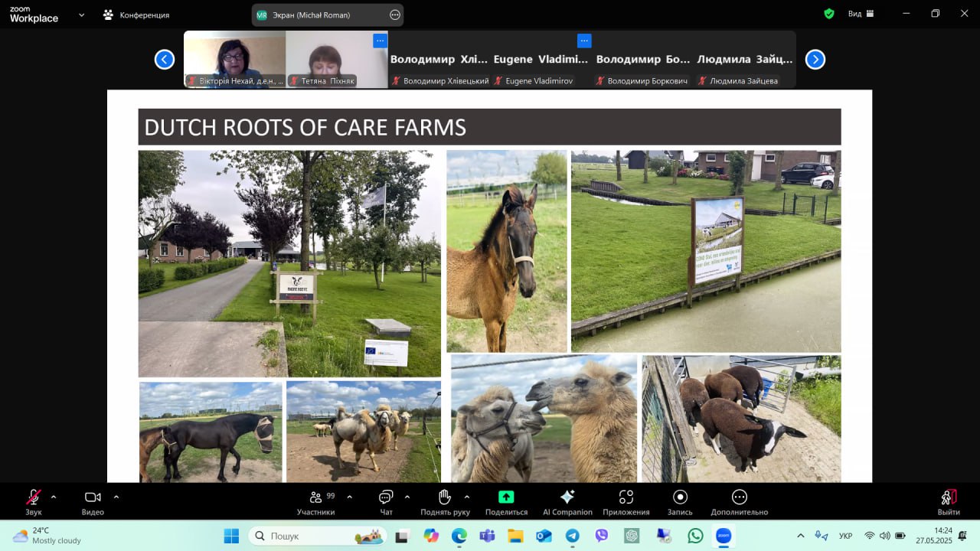
Task: Click the Raise Hand icon
Action: (445, 497)
